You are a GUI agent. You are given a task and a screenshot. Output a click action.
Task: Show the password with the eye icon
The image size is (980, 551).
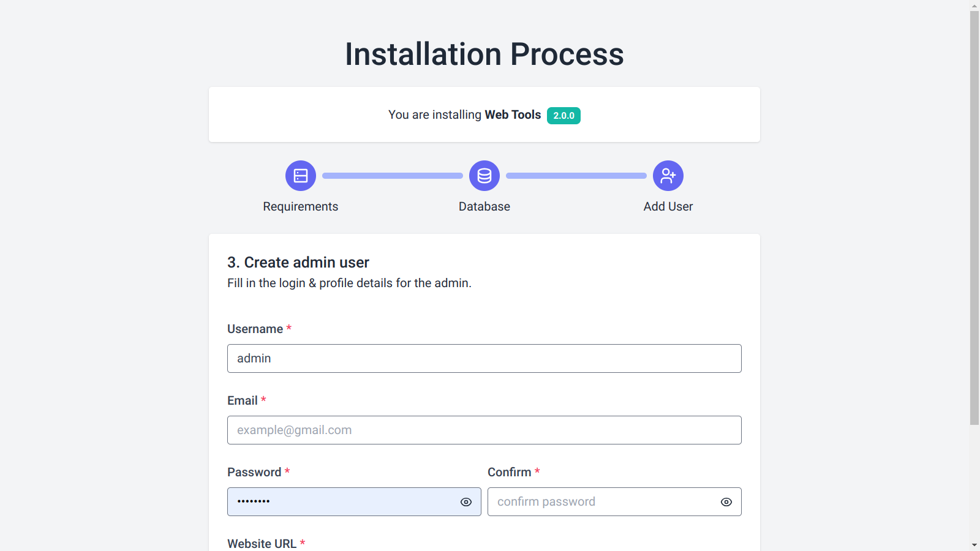coord(466,502)
